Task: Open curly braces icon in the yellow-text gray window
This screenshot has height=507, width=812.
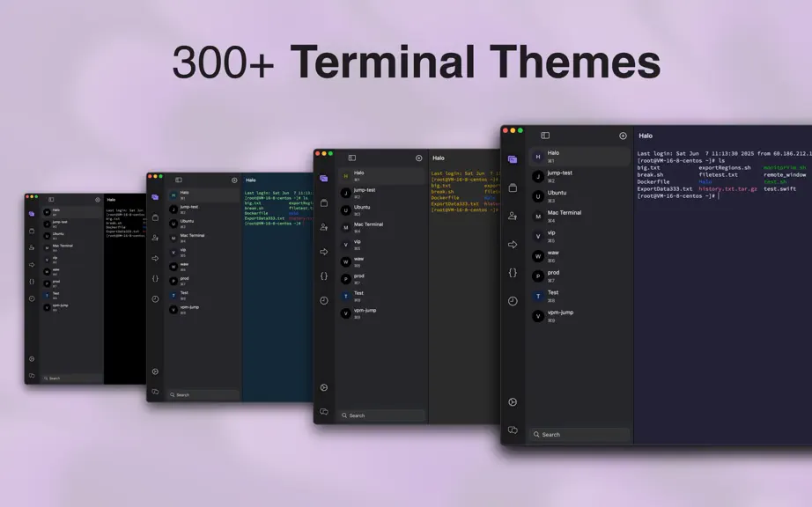Action: [324, 276]
